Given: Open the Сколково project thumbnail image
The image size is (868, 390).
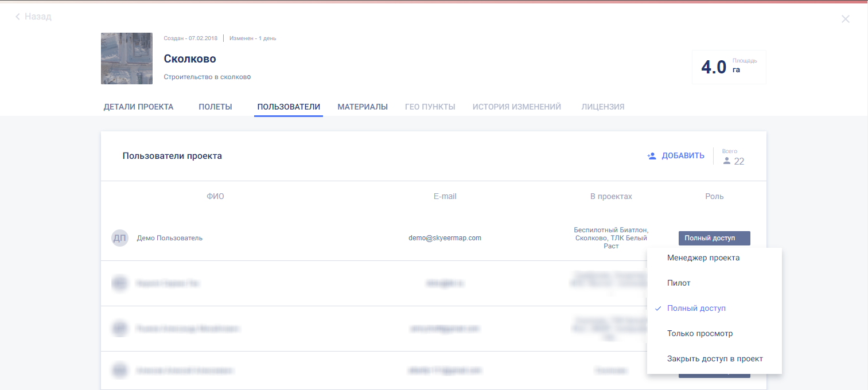Looking at the screenshot, I should point(127,58).
